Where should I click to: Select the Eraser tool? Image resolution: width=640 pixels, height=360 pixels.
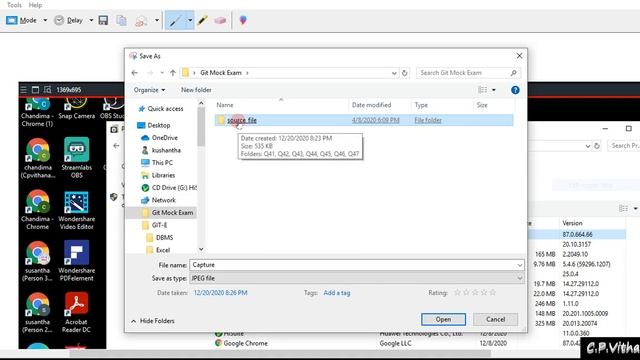pos(220,20)
